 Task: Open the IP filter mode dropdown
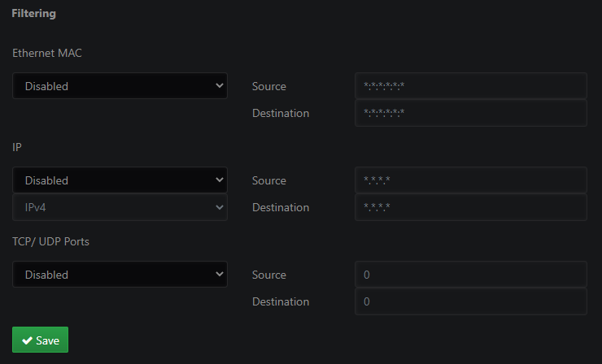point(120,180)
